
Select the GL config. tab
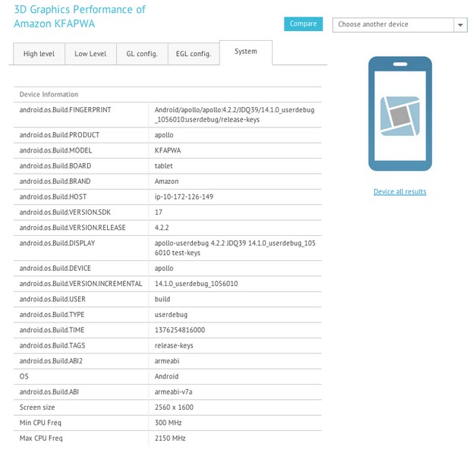pos(141,54)
